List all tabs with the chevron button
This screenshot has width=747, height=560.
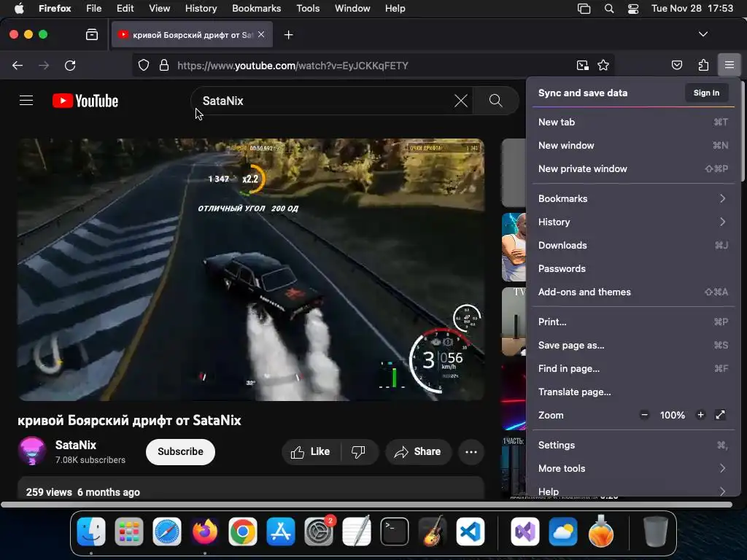point(703,34)
